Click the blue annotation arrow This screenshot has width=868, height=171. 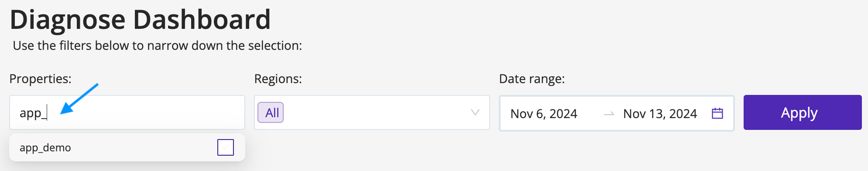[x=79, y=99]
